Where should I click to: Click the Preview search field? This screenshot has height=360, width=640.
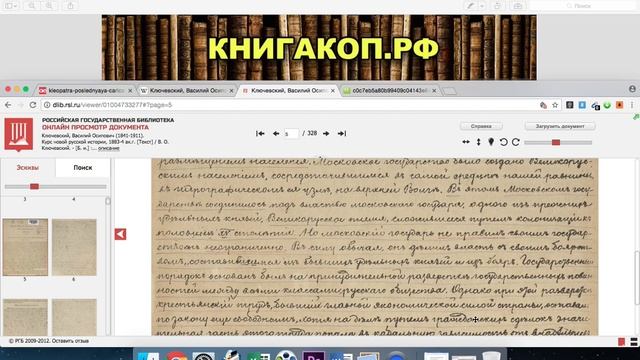pos(582,6)
